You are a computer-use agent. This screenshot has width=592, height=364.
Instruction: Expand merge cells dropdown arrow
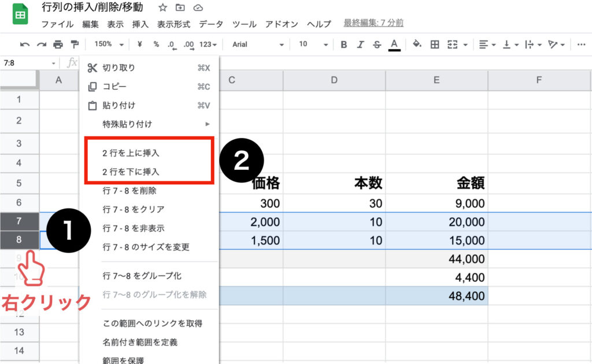pyautogui.click(x=465, y=45)
